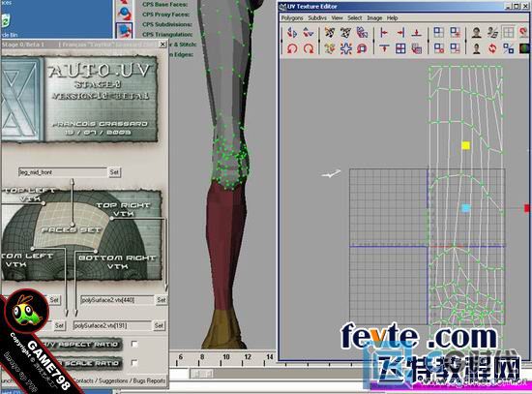
Task: Open the Help menu in UV Texture Editor
Action: (392, 18)
